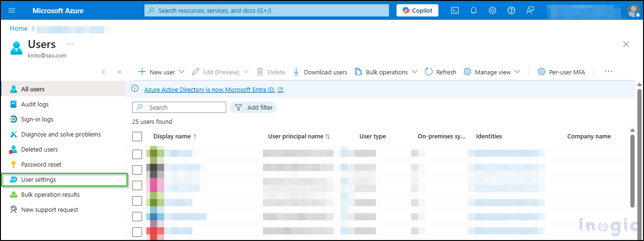The height and width of the screenshot is (241, 644).
Task: Open portal settings gear icon
Action: (493, 10)
